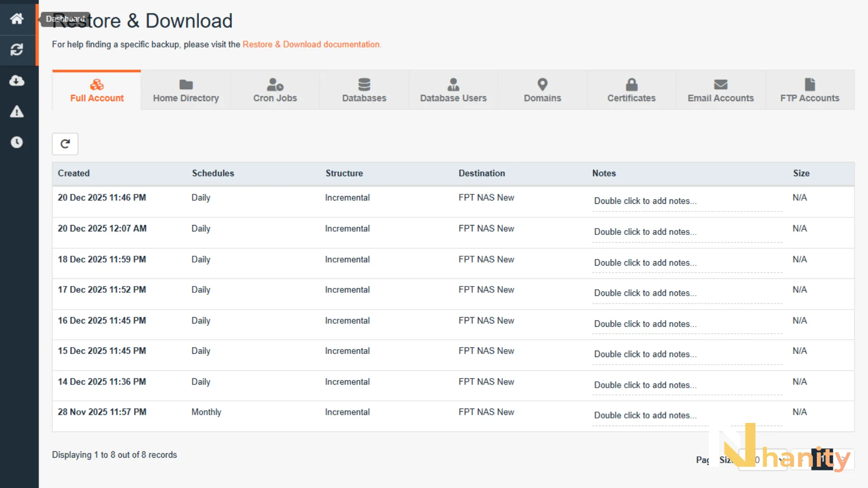Image resolution: width=868 pixels, height=488 pixels.
Task: Switch to the Cron Jobs tab
Action: pyautogui.click(x=275, y=90)
